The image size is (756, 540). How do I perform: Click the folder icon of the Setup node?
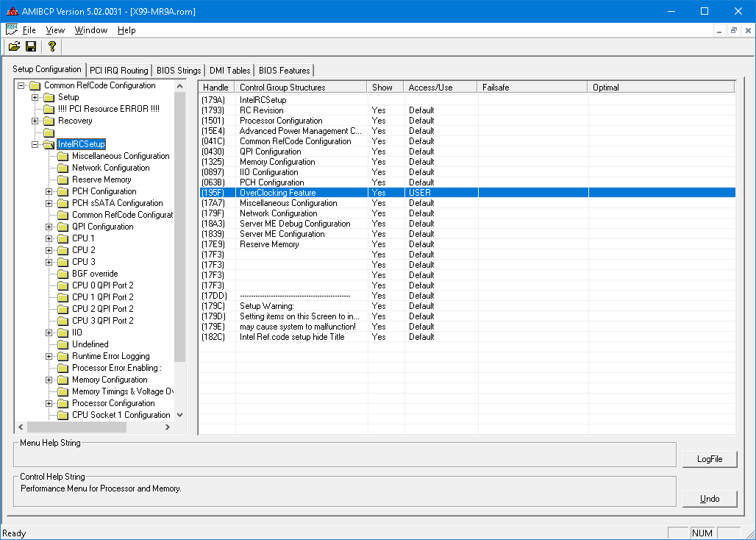[49, 97]
